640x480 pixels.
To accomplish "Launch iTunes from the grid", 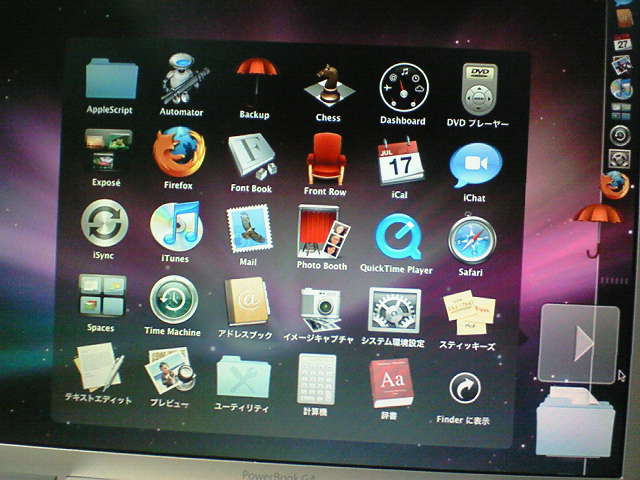I will 176,226.
